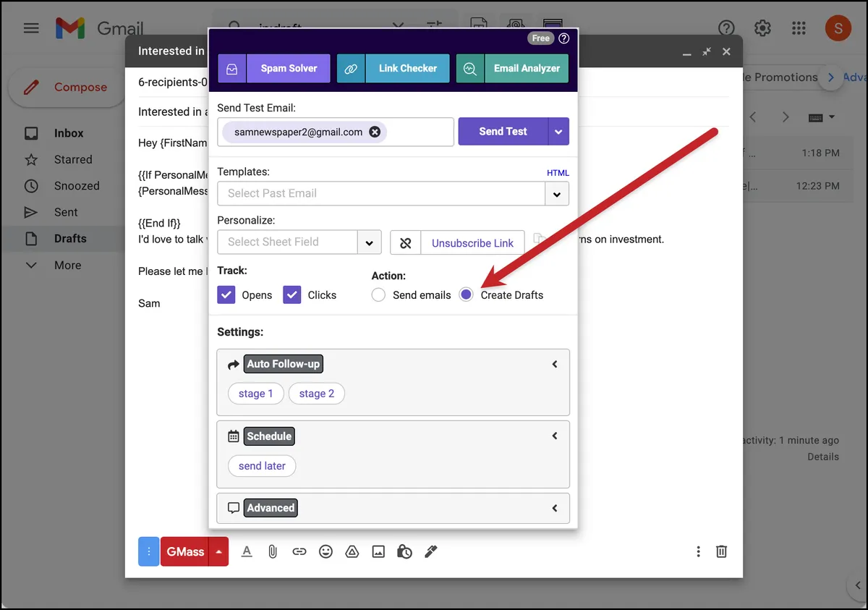The image size is (868, 610).
Task: Expand the Advanced settings section
Action: (555, 508)
